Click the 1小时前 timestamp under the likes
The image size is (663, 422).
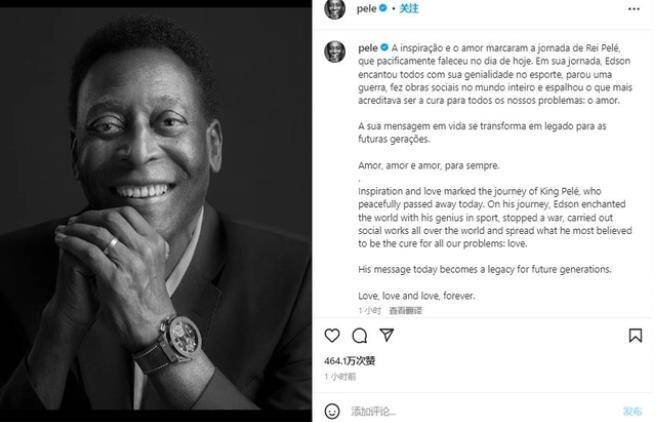coord(340,377)
